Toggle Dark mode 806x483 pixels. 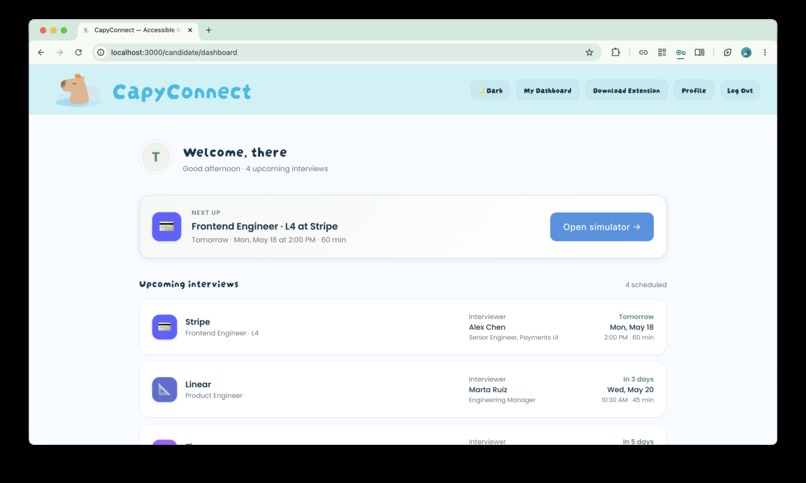[490, 90]
